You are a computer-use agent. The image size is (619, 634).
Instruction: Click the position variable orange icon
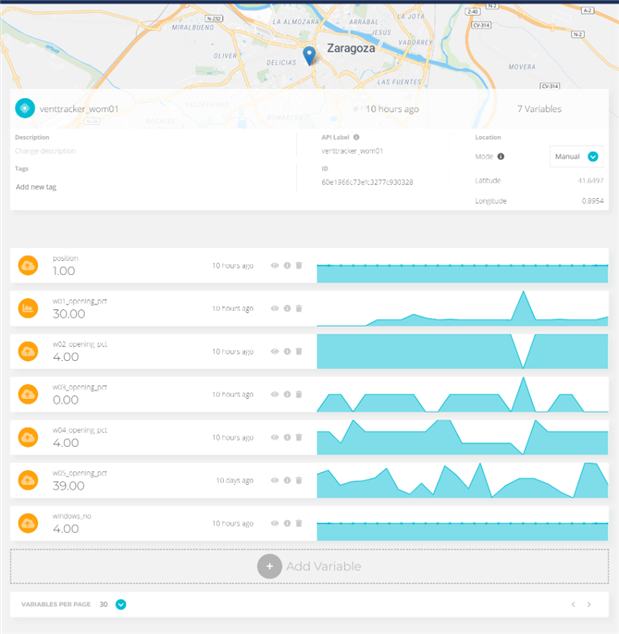click(x=28, y=265)
